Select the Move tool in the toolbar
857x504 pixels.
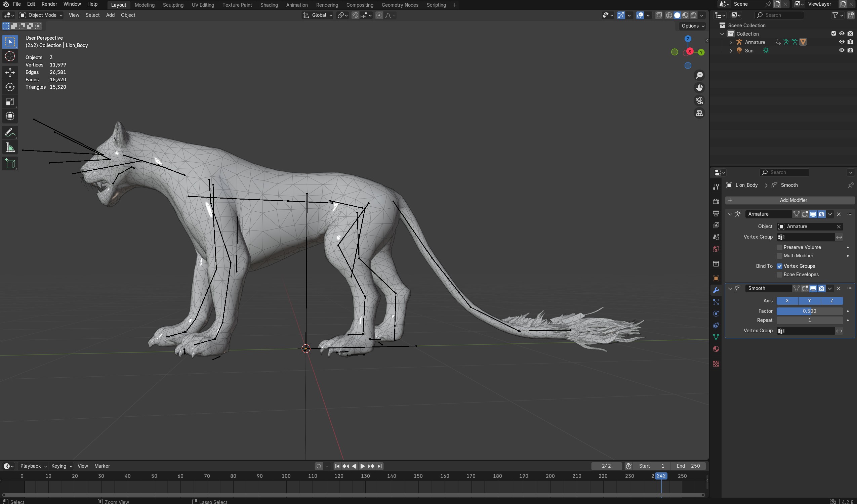(x=10, y=72)
